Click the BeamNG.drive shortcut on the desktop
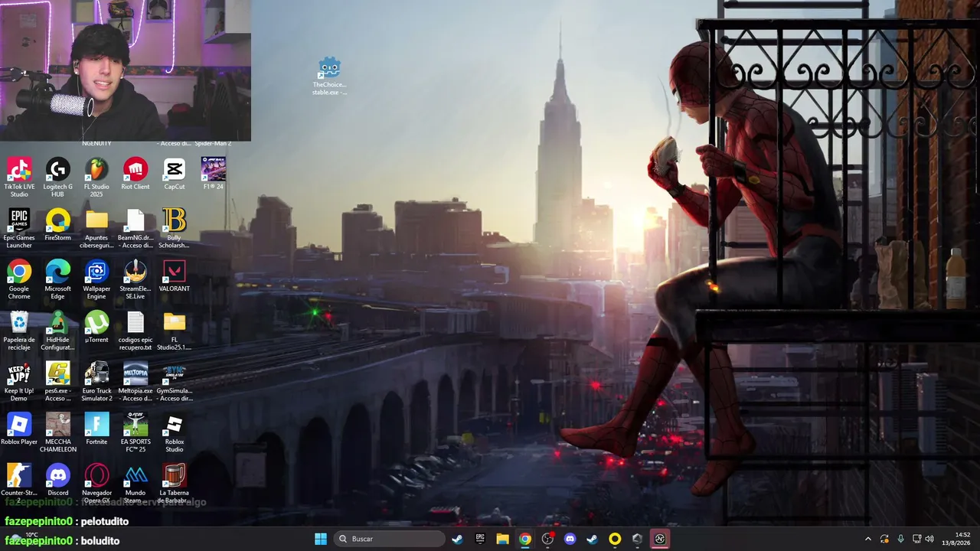 tap(136, 228)
